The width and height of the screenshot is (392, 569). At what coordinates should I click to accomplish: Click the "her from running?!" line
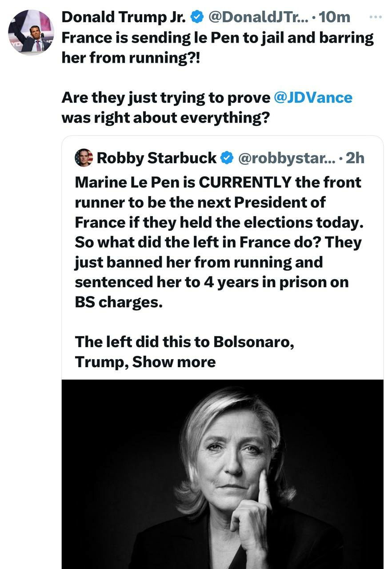pos(131,58)
